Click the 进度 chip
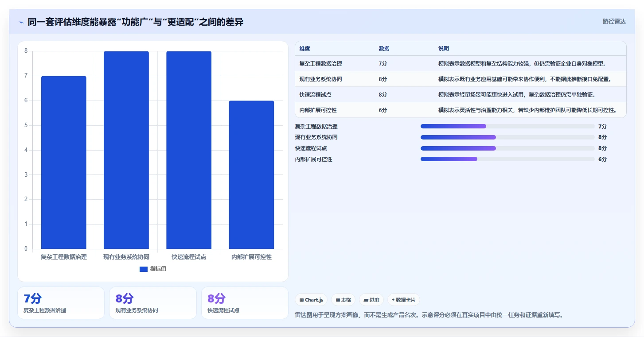The width and height of the screenshot is (644, 337). [x=371, y=300]
